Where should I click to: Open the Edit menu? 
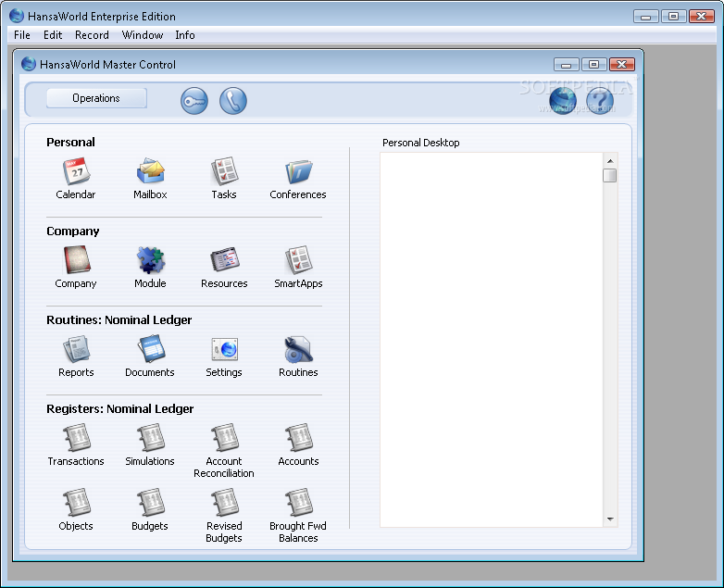click(x=53, y=35)
